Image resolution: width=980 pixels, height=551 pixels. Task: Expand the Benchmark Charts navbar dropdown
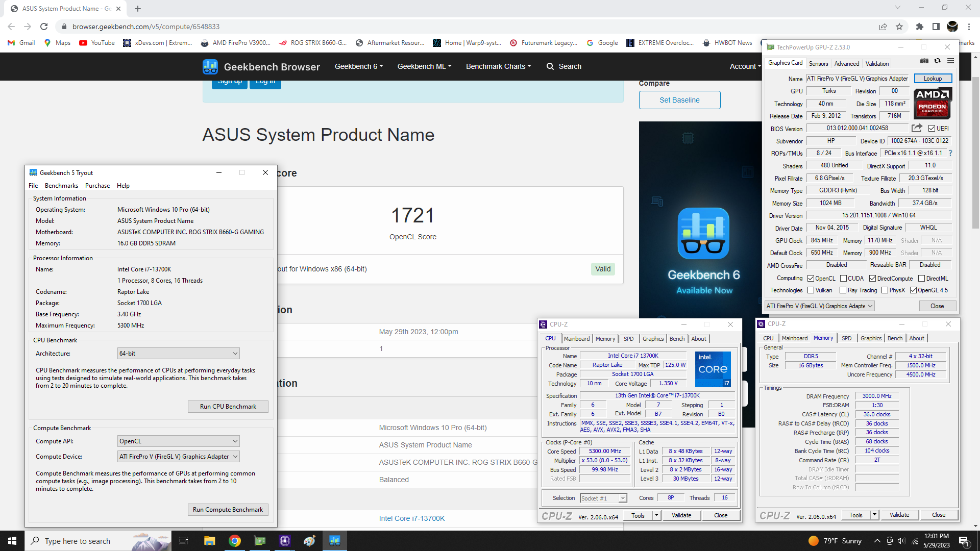point(498,66)
